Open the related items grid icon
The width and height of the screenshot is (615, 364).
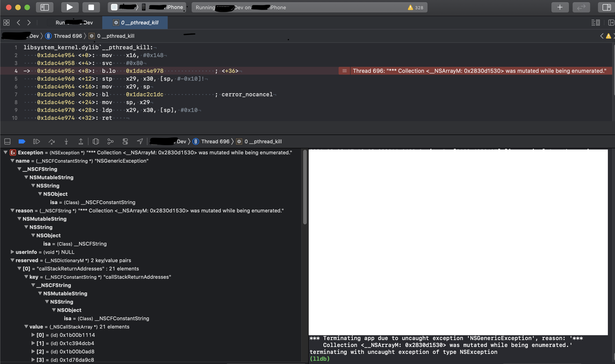pyautogui.click(x=6, y=23)
